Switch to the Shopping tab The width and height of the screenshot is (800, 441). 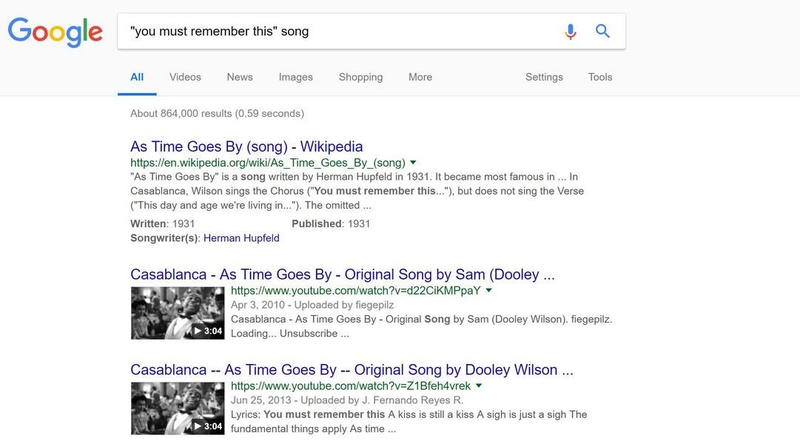coord(360,77)
